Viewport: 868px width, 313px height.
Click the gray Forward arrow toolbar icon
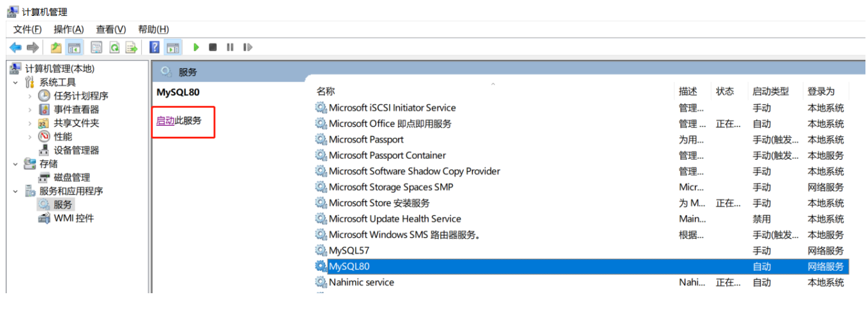click(x=33, y=47)
